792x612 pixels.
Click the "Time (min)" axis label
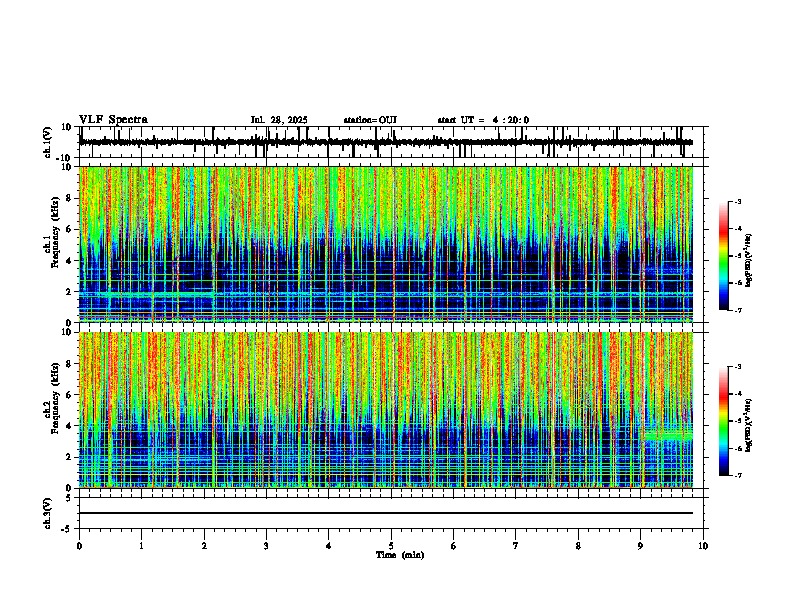pyautogui.click(x=400, y=555)
